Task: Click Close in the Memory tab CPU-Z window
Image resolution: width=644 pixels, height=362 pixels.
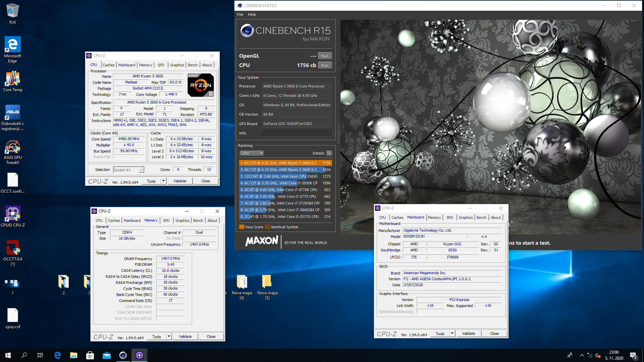Action: pyautogui.click(x=211, y=337)
